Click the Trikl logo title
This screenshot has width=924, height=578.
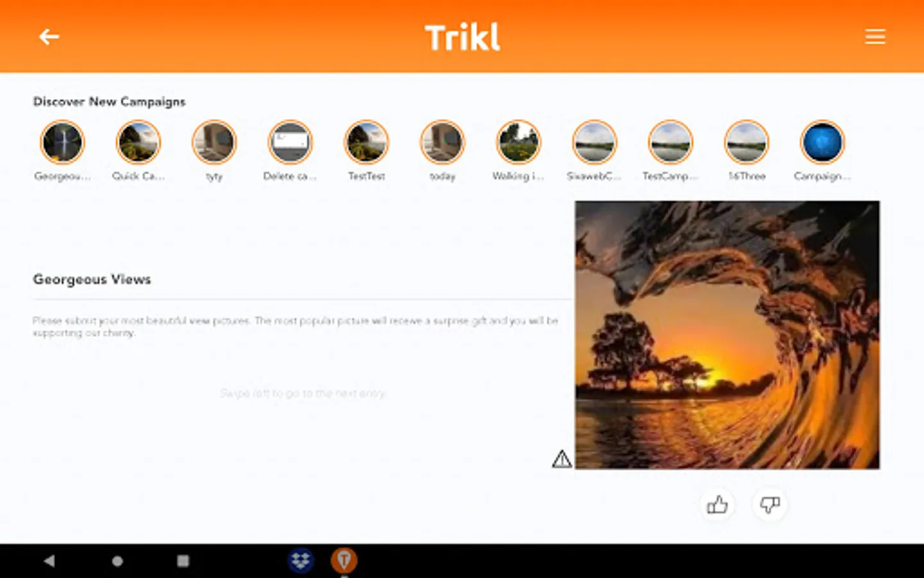[462, 37]
